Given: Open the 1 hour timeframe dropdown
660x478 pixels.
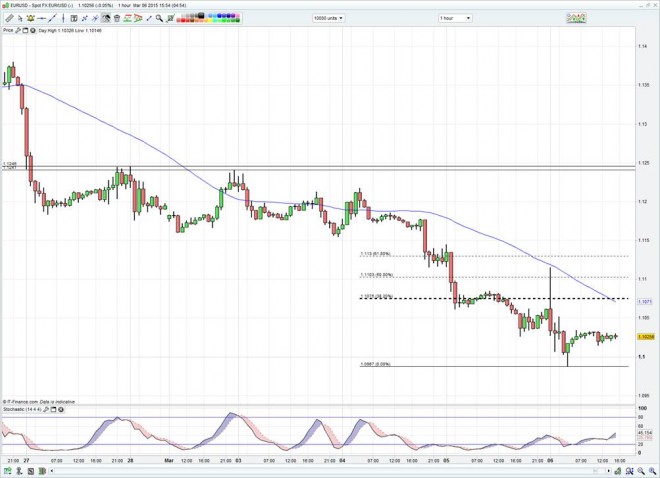Looking at the screenshot, I should pos(455,18).
